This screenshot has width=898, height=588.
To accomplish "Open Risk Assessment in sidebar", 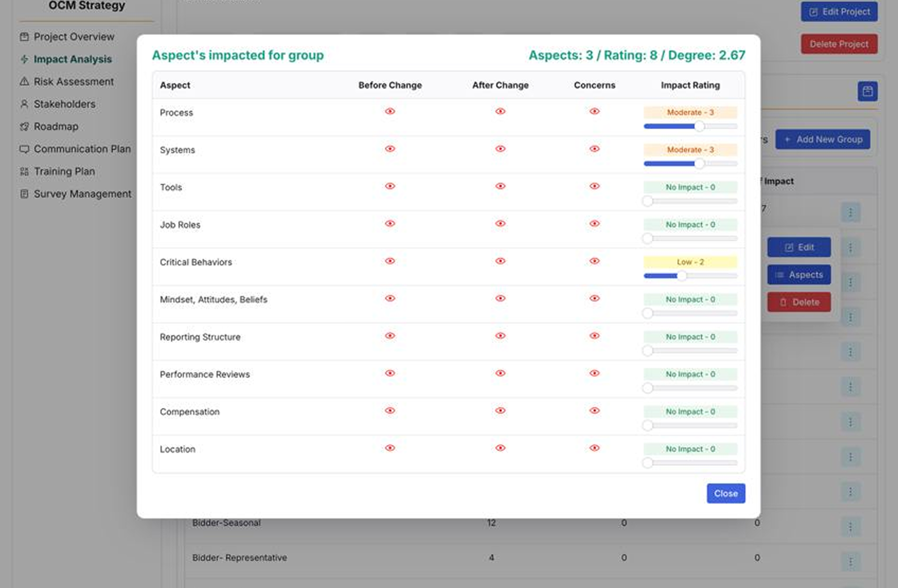I will pos(67,82).
